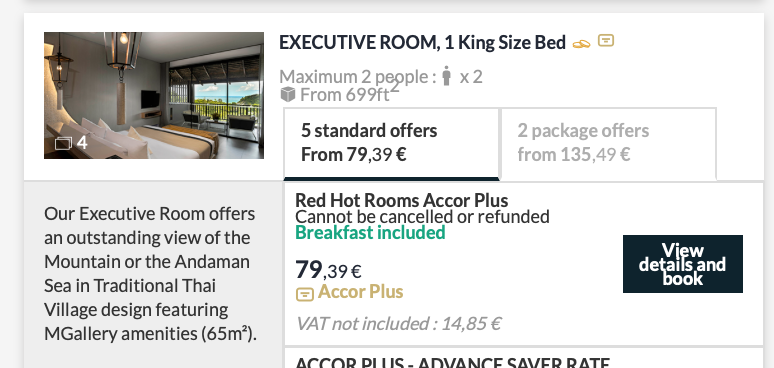Click the room size cube icon
774x368 pixels.
tap(287, 94)
